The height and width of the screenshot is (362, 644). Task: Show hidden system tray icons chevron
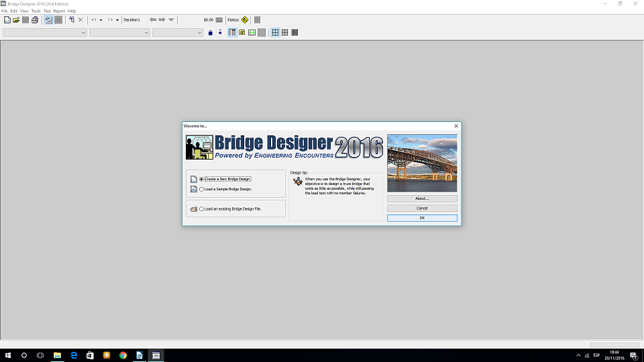point(578,355)
